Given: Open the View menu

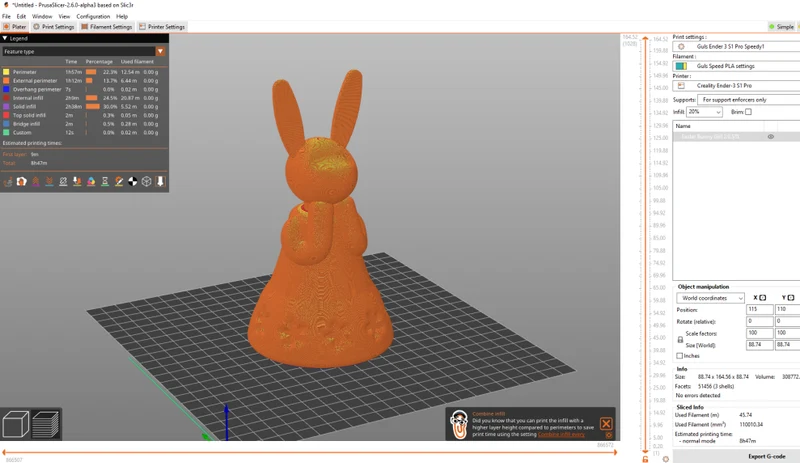Looking at the screenshot, I should (64, 16).
